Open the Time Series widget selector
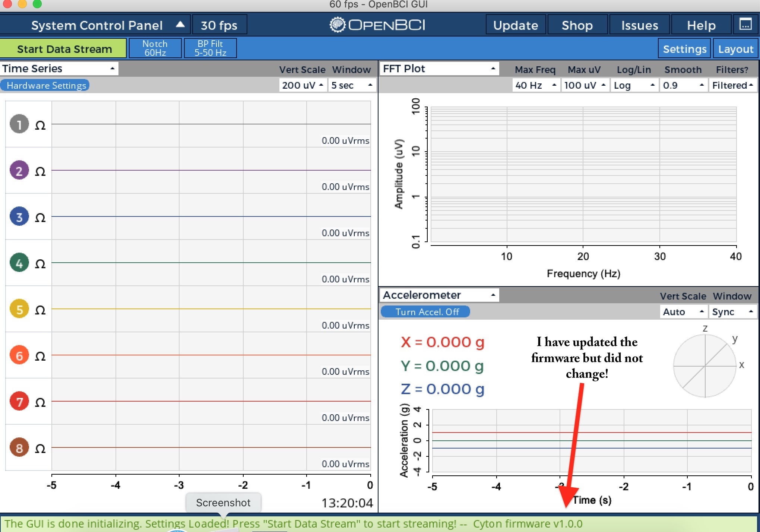The image size is (760, 532). (x=59, y=69)
